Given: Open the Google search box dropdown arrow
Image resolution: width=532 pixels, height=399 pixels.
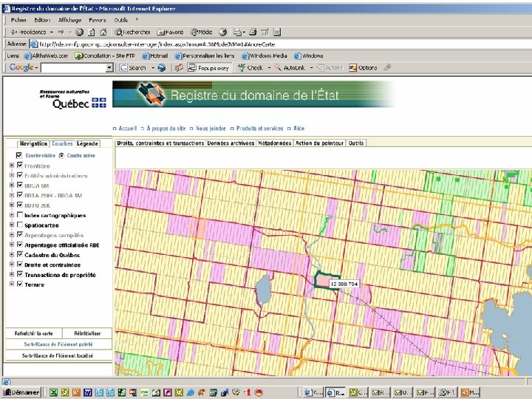Looking at the screenshot, I should [109, 68].
